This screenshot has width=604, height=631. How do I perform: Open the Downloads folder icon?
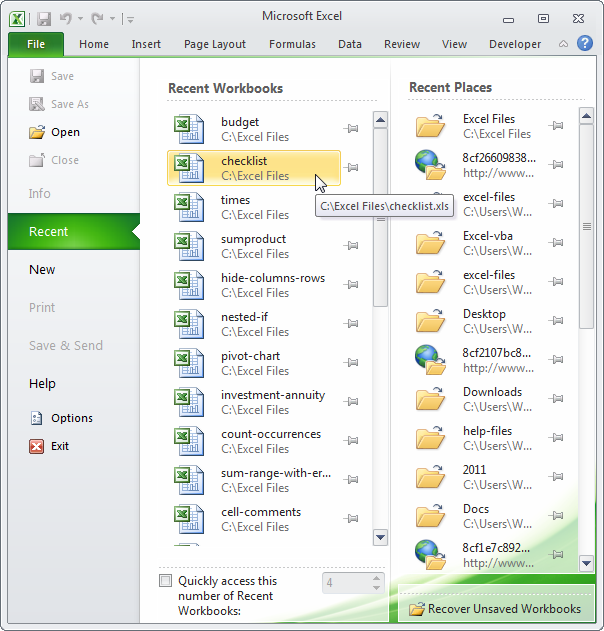pos(431,399)
